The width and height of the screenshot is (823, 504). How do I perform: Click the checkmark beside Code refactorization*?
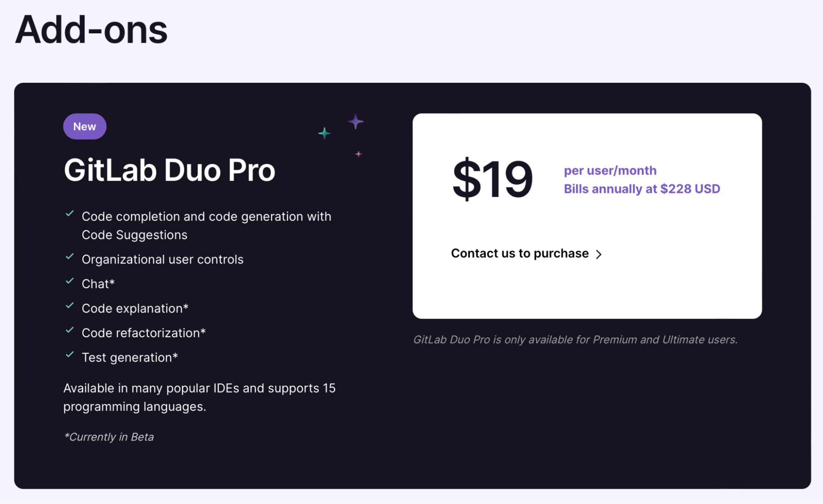(70, 330)
